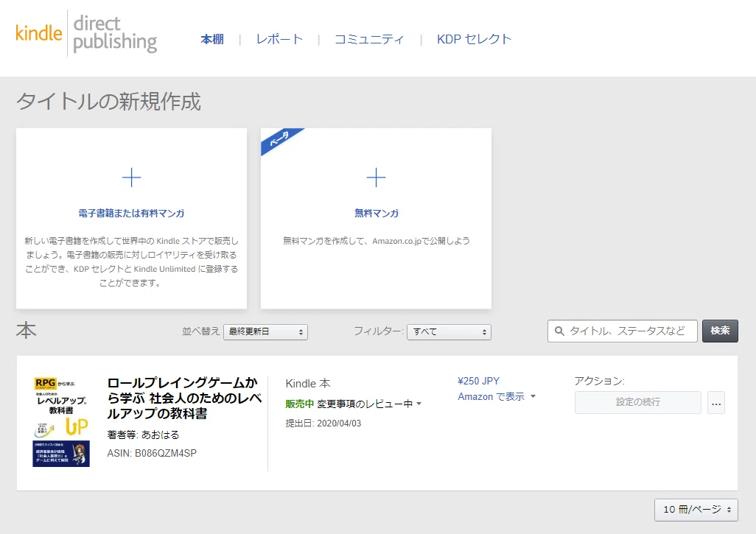Click the 販売中 status label
The width and height of the screenshot is (756, 534).
click(x=299, y=404)
